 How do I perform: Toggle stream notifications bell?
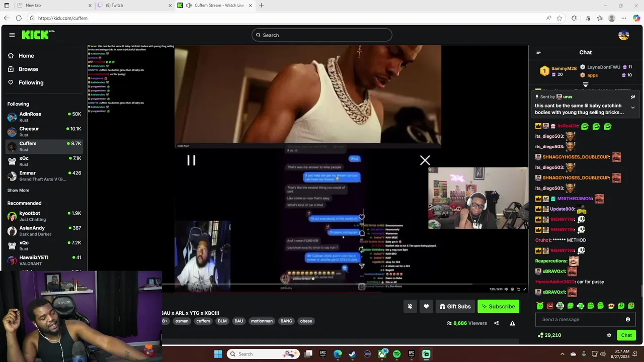tap(410, 306)
